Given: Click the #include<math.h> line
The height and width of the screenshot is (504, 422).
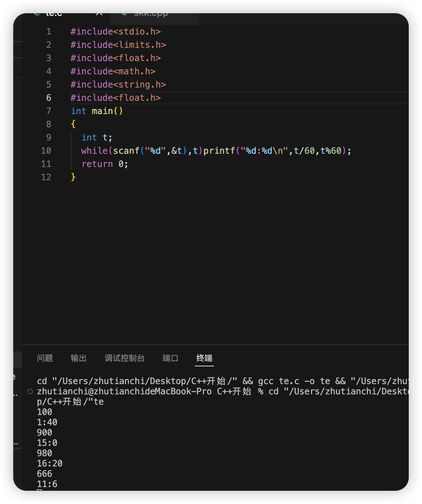Looking at the screenshot, I should (113, 71).
